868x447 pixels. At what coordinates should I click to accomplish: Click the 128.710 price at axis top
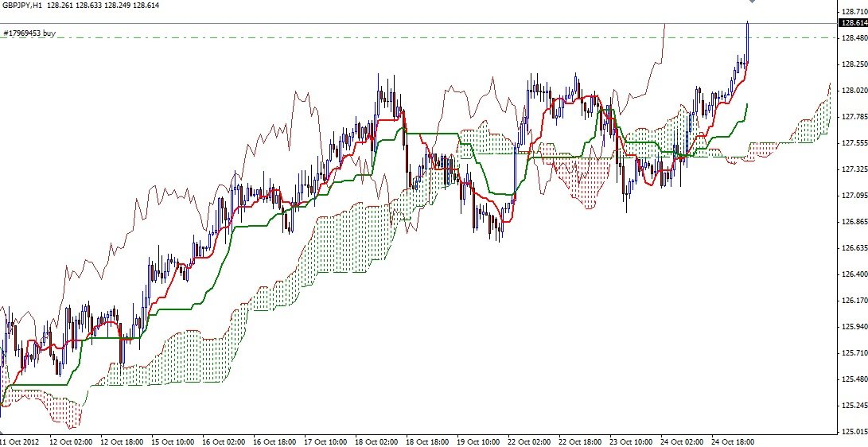[x=854, y=12]
